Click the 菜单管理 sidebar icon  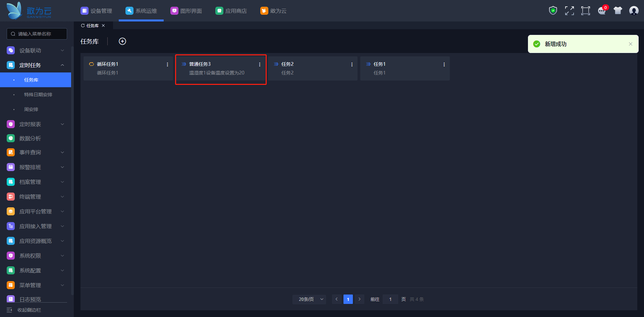coord(11,285)
